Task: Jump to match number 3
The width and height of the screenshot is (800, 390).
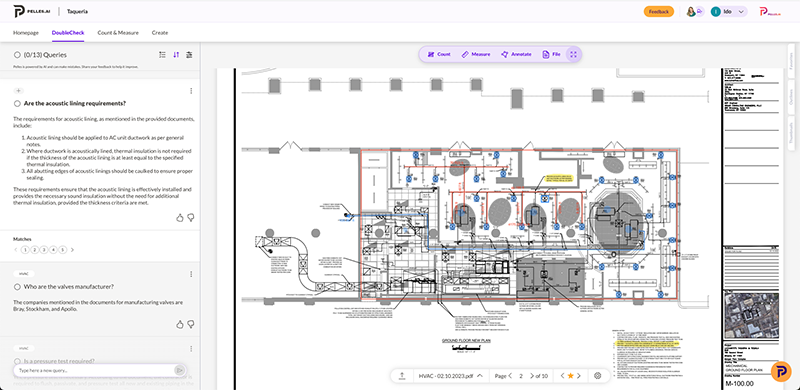Action: click(x=44, y=250)
